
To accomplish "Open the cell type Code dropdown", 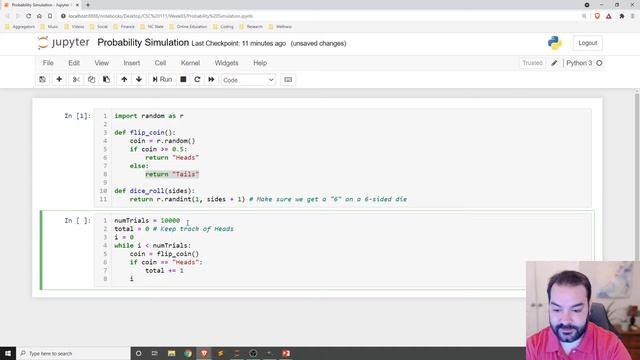I will click(x=248, y=80).
